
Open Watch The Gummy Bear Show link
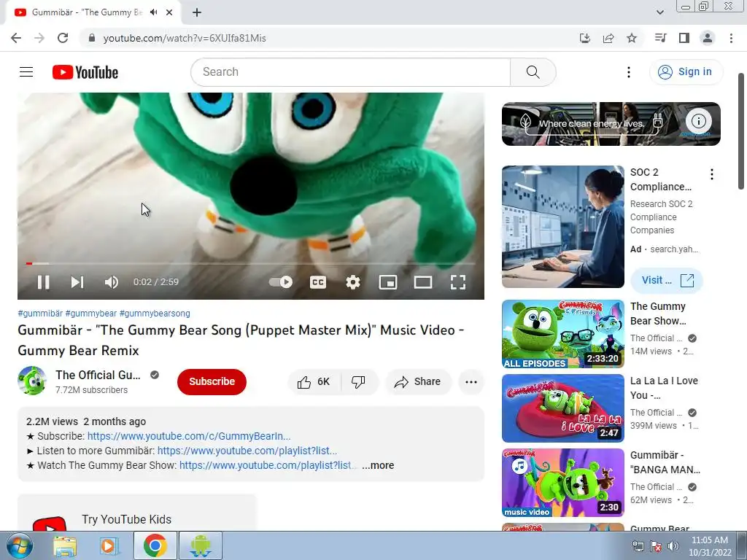[x=267, y=465]
